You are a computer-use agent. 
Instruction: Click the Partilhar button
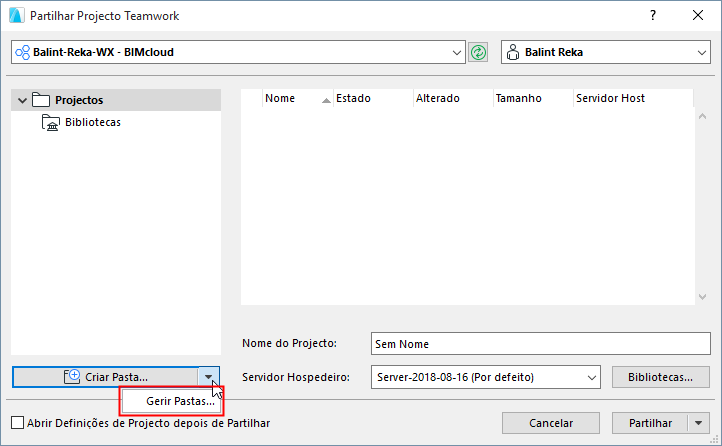(650, 423)
